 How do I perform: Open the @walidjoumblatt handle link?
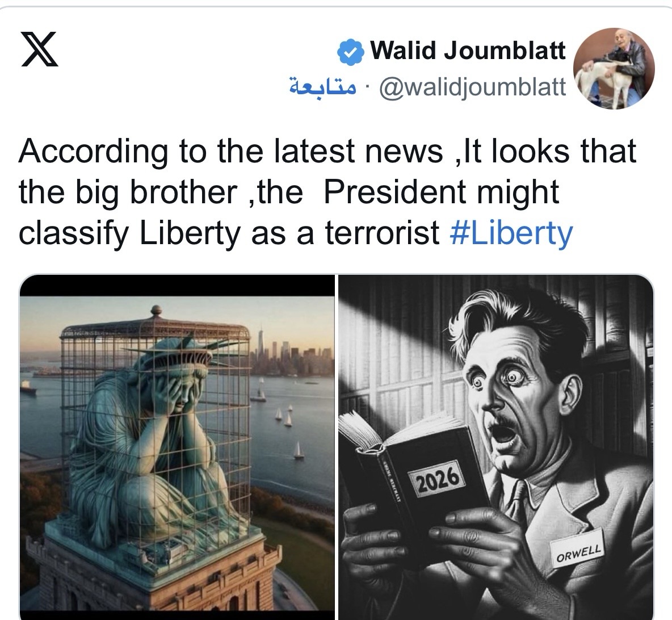point(473,87)
